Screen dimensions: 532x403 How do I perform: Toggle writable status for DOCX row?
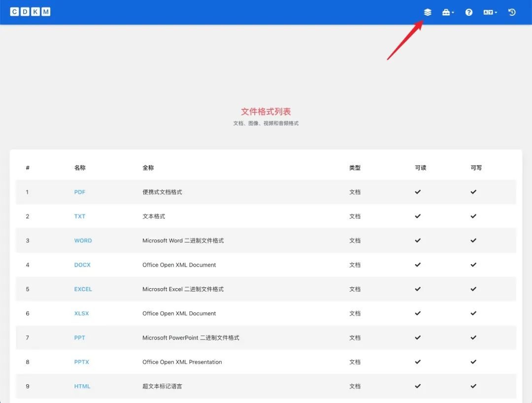click(473, 265)
